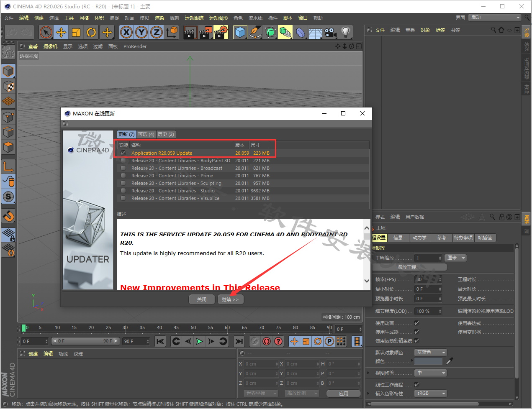The height and width of the screenshot is (409, 532).
Task: Add a Light object
Action: (x=346, y=32)
